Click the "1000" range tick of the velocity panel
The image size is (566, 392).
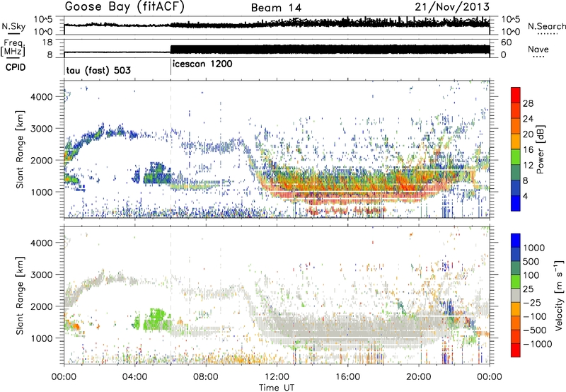tap(41, 338)
